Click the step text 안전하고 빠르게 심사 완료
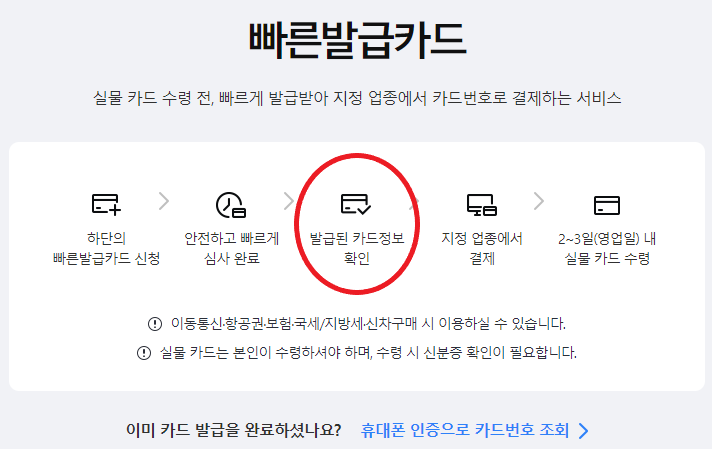This screenshot has height=449, width=712. click(x=231, y=248)
